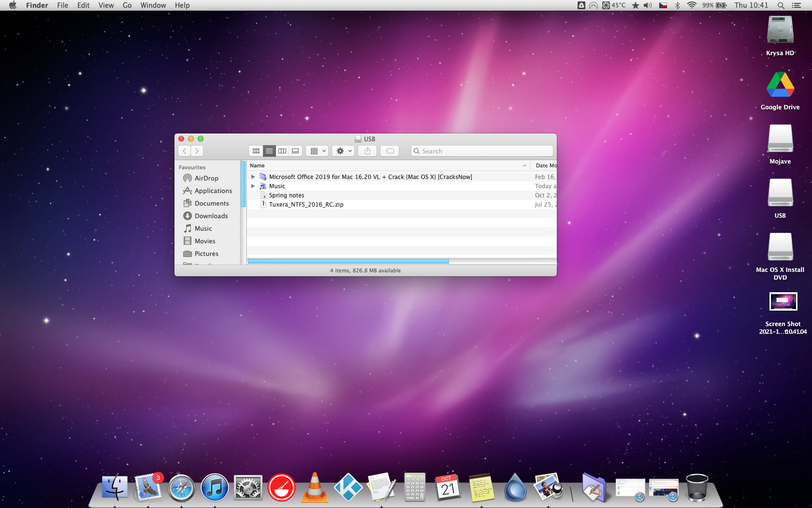The width and height of the screenshot is (812, 508).
Task: Open the Go menu
Action: pyautogui.click(x=127, y=5)
